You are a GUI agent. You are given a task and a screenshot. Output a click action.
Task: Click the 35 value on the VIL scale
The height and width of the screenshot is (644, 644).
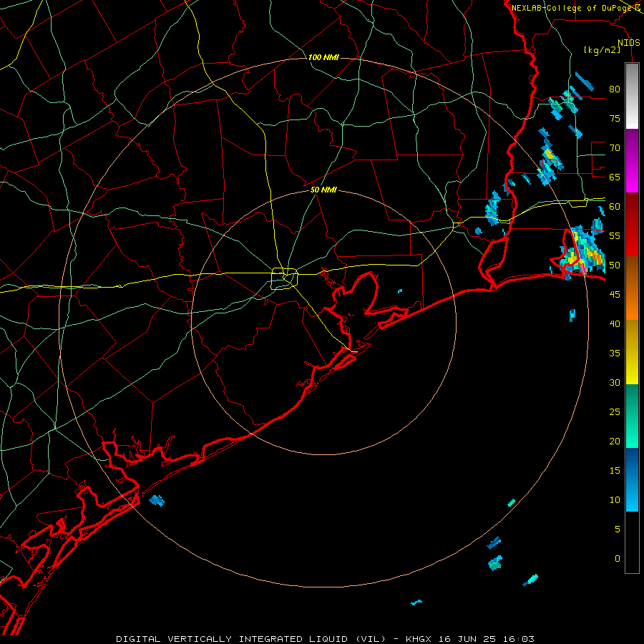coord(615,353)
